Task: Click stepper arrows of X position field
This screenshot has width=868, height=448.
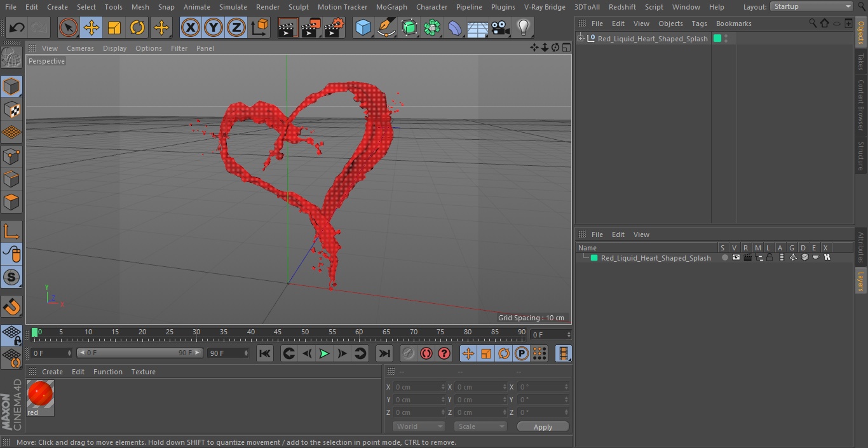Action: 443,386
